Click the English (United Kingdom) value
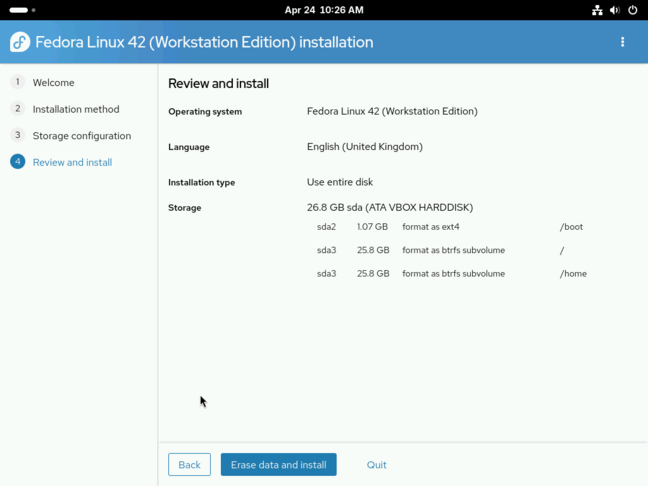Screen dimensions: 648x486 364,147
